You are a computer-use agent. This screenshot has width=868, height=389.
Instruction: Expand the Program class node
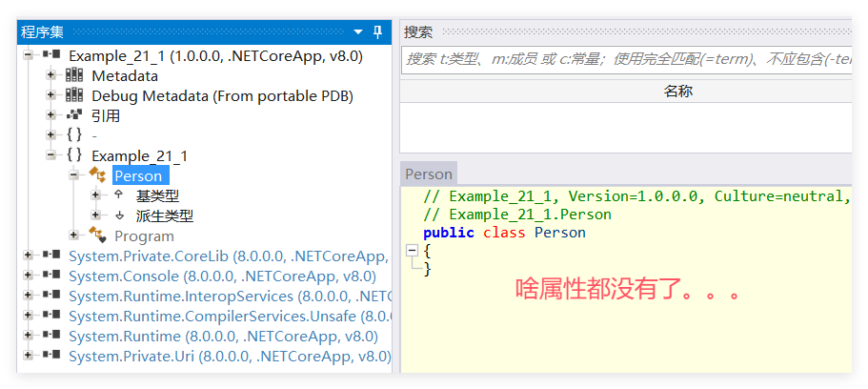pos(73,235)
